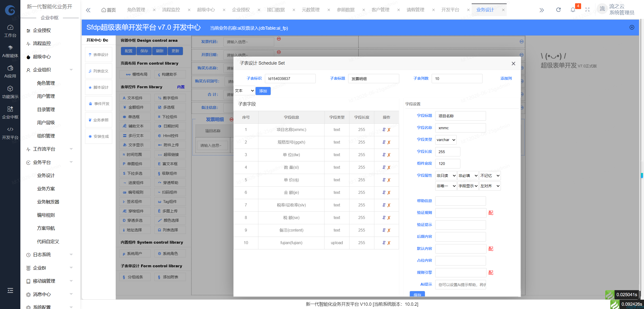The image size is (644, 309).
Task: Click the 子表标题 input field
Action: pos(374,79)
